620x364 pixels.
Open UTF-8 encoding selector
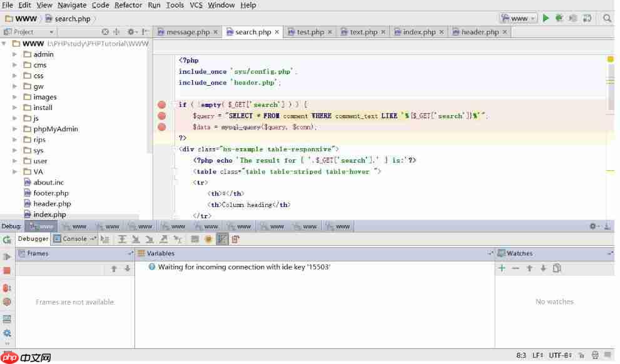pos(561,355)
